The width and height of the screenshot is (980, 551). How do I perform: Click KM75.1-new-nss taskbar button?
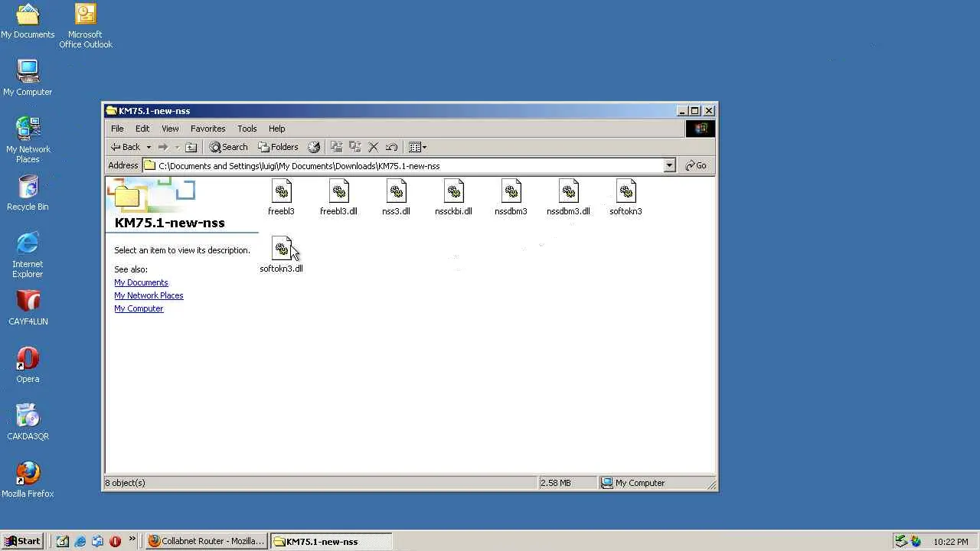(331, 541)
